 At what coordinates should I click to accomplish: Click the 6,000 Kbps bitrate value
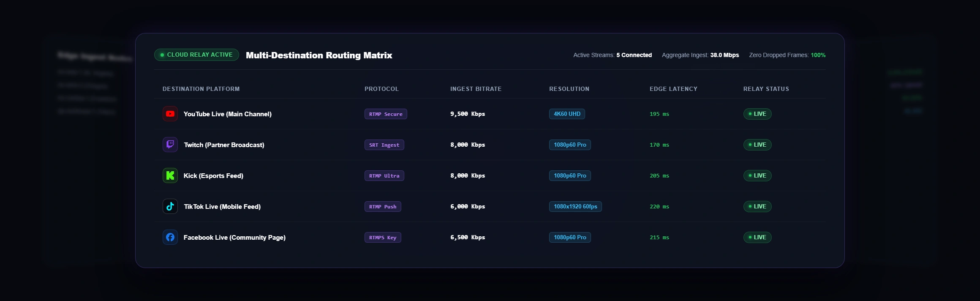[x=468, y=207]
